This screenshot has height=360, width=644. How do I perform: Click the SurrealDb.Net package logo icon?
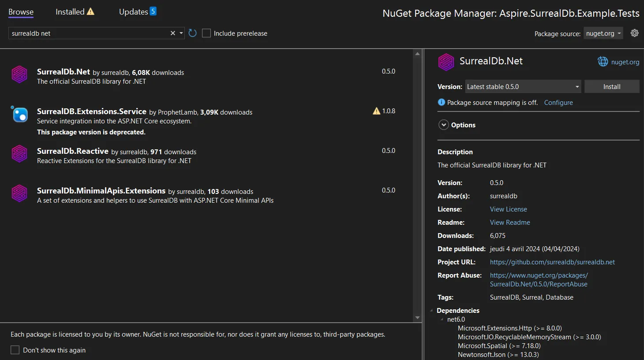[19, 74]
